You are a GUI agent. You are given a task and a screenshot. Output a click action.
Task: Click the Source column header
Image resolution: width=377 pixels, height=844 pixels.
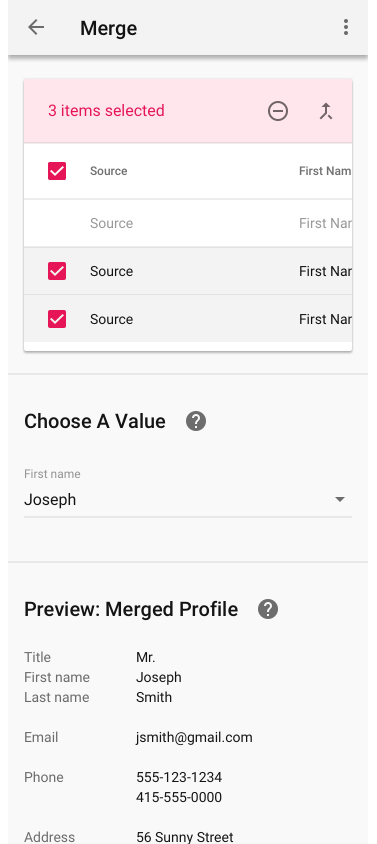[109, 171]
